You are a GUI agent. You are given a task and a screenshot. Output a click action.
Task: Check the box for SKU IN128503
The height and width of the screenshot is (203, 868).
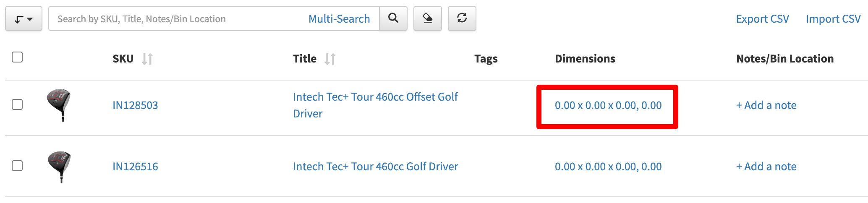pyautogui.click(x=17, y=104)
